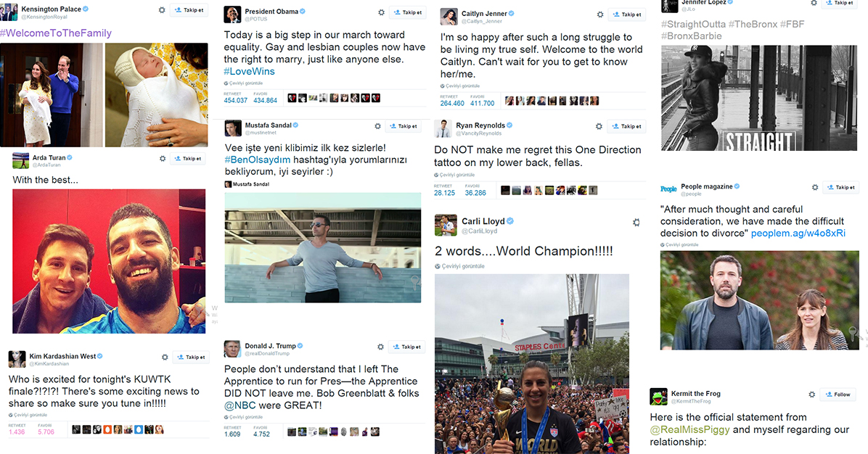The width and height of the screenshot is (868, 454).
Task: Expand gear options on Mustafa Sandal's tweet
Action: pos(377,126)
